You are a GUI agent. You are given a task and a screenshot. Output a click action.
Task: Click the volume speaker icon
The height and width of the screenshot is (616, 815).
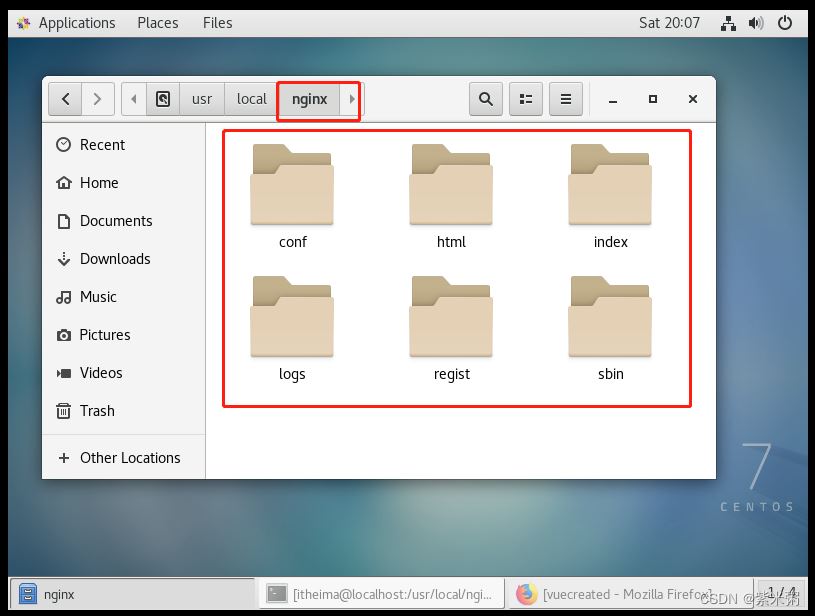[x=756, y=23]
